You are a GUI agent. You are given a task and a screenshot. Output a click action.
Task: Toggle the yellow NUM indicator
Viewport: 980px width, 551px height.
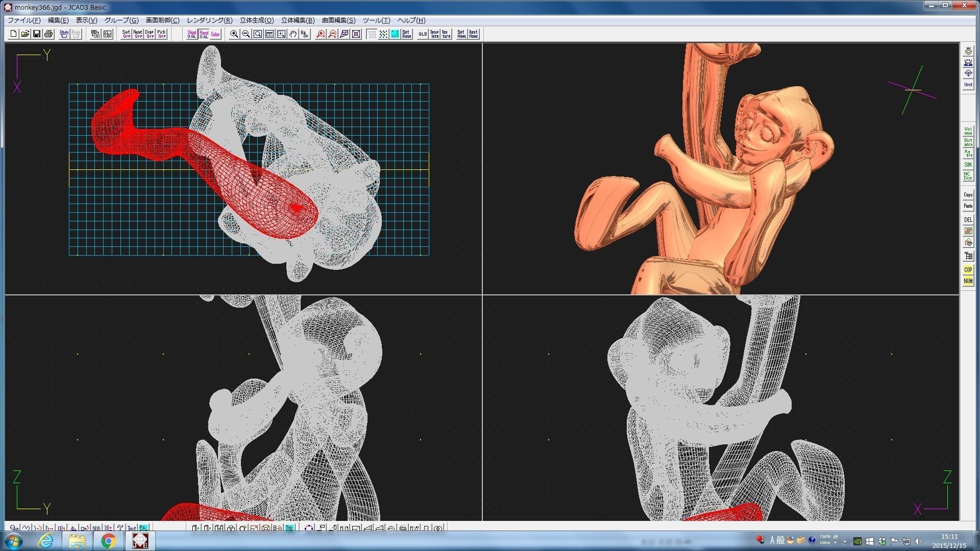coord(968,281)
